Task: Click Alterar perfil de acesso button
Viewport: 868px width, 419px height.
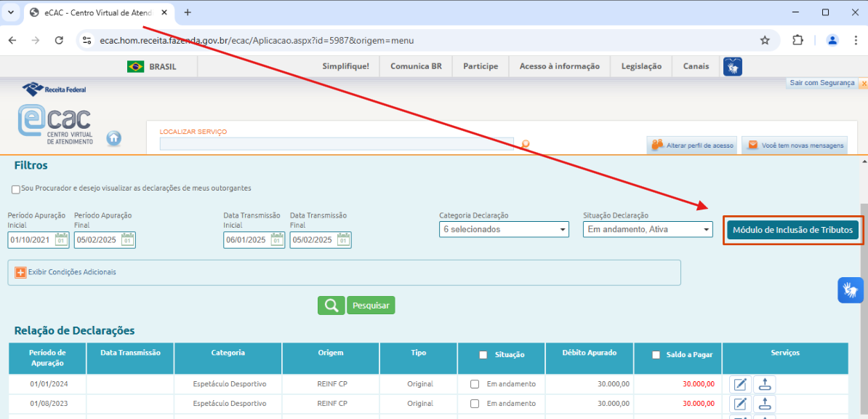Action: pyautogui.click(x=691, y=145)
